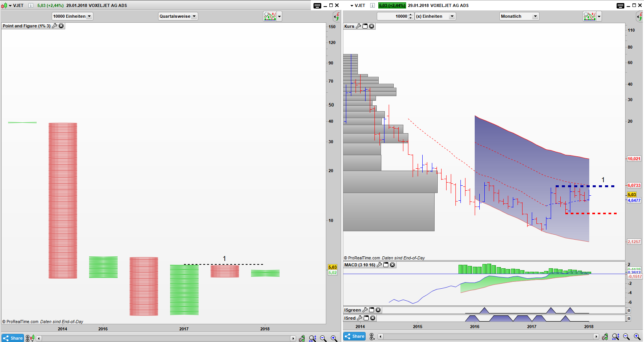
Task: Increase the units value with stepper up arrow
Action: click(x=410, y=15)
